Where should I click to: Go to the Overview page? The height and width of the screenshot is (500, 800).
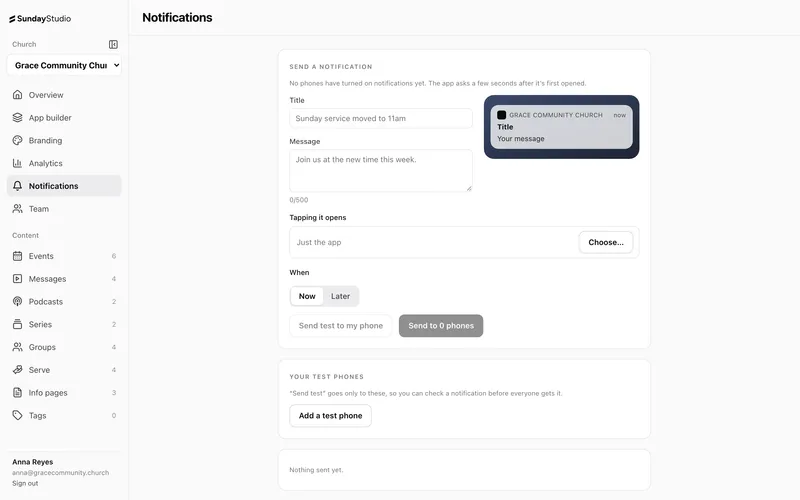[64, 95]
